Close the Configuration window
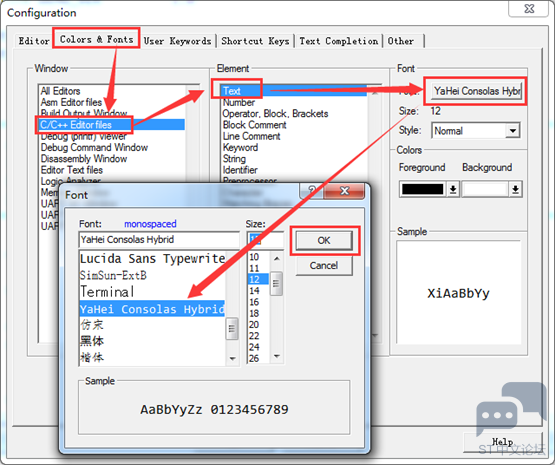 529,8
